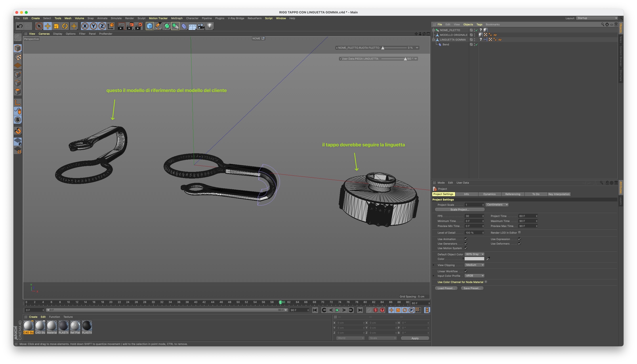Click the Save Preset button
637x364 pixels.
point(472,288)
